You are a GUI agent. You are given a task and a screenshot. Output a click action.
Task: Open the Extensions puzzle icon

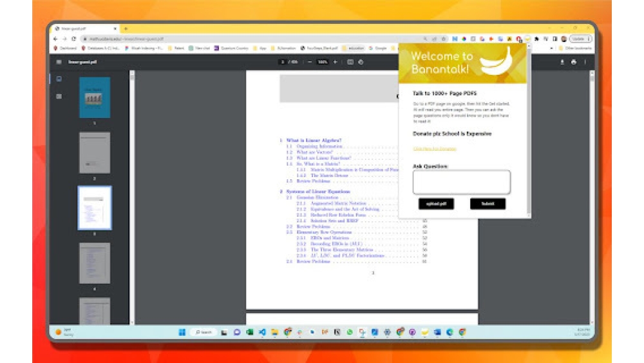pyautogui.click(x=536, y=39)
